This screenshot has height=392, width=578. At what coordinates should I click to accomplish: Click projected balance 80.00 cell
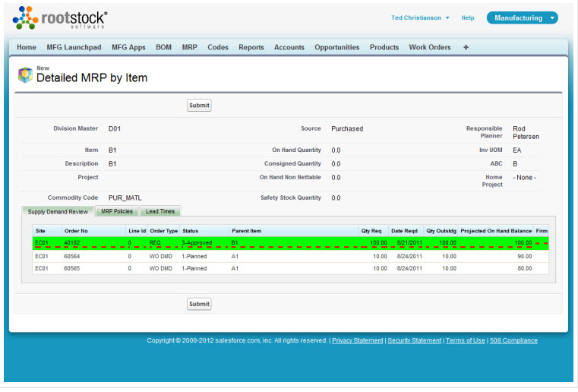pyautogui.click(x=525, y=268)
